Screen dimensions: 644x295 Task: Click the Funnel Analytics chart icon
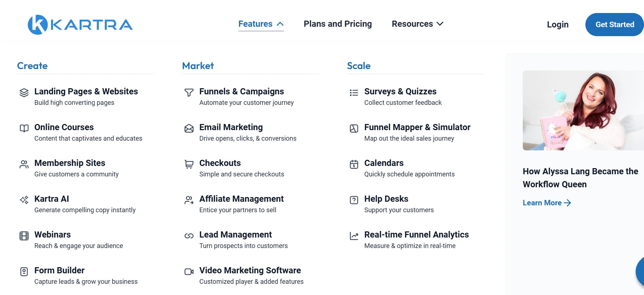pyautogui.click(x=354, y=236)
